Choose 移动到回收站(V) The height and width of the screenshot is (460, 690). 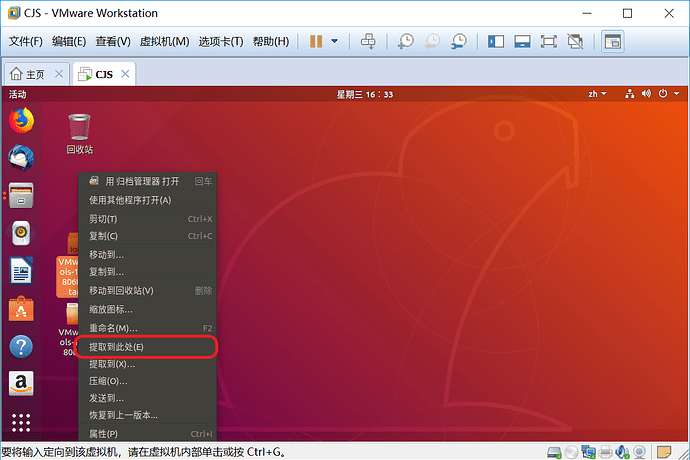click(x=147, y=291)
